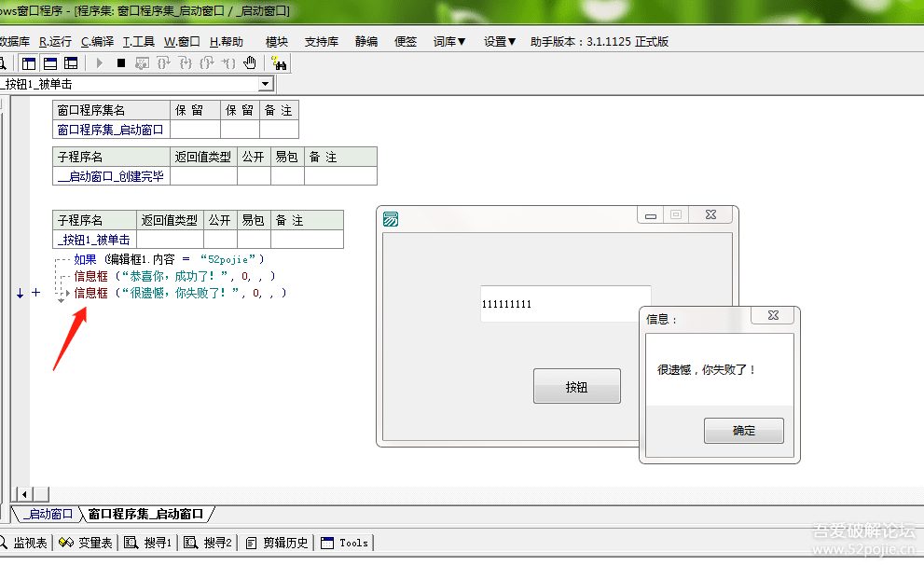Click the binoculars search icon in toolbar
The width and height of the screenshot is (924, 565).
click(x=279, y=63)
